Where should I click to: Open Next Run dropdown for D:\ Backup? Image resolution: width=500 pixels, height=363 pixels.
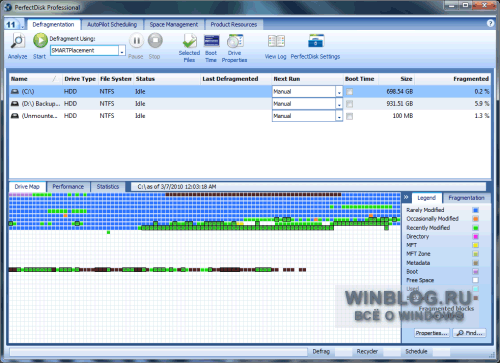[x=339, y=104]
